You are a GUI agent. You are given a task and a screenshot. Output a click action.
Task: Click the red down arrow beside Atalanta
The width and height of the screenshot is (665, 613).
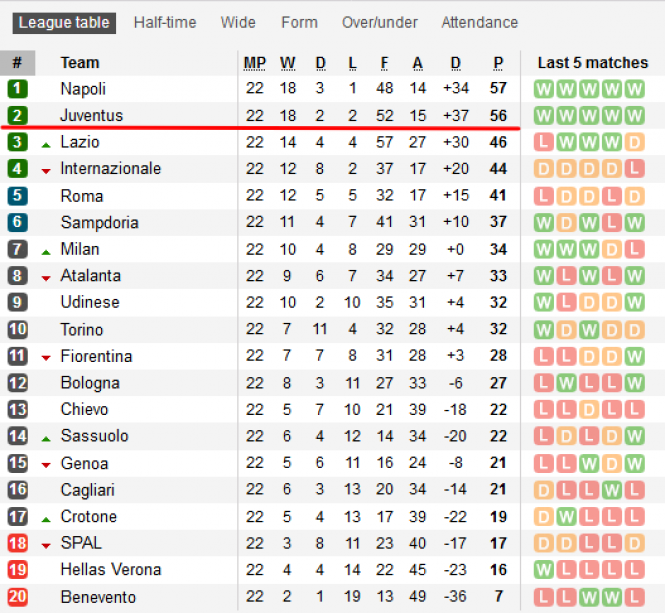click(46, 279)
